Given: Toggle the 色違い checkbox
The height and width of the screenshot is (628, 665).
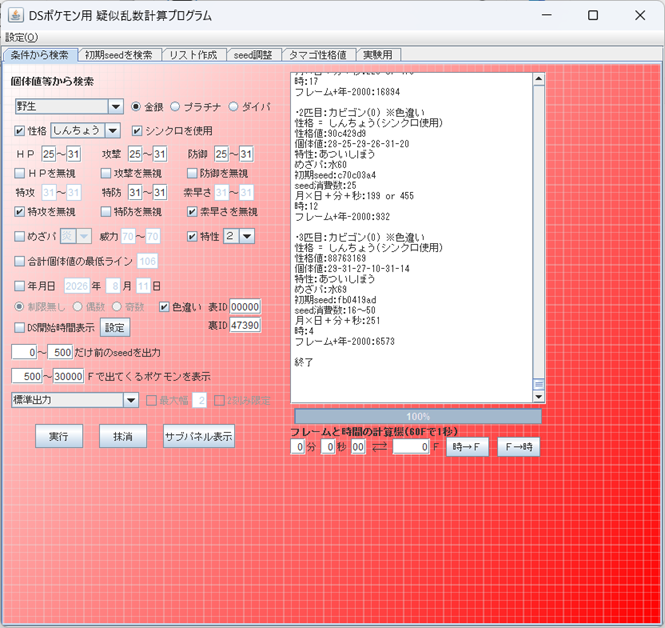Looking at the screenshot, I should point(164,307).
